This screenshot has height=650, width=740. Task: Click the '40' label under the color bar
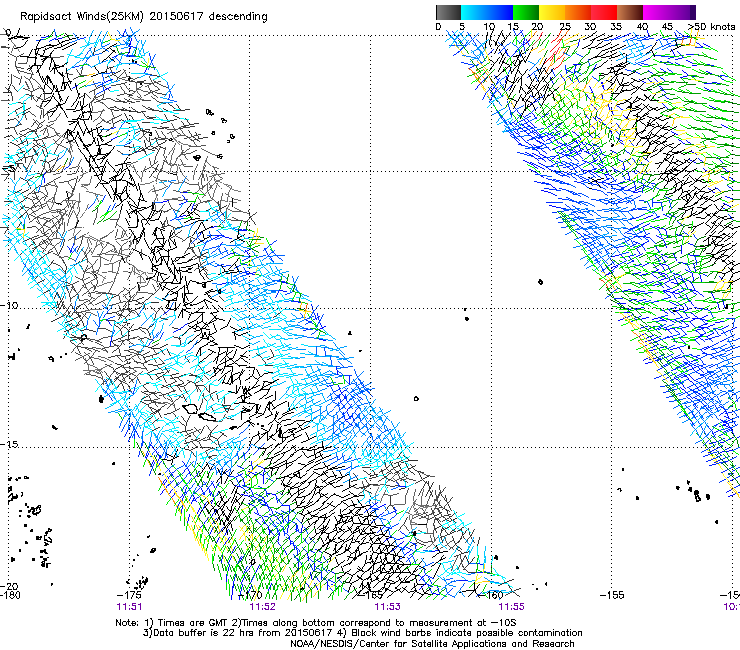(x=642, y=26)
